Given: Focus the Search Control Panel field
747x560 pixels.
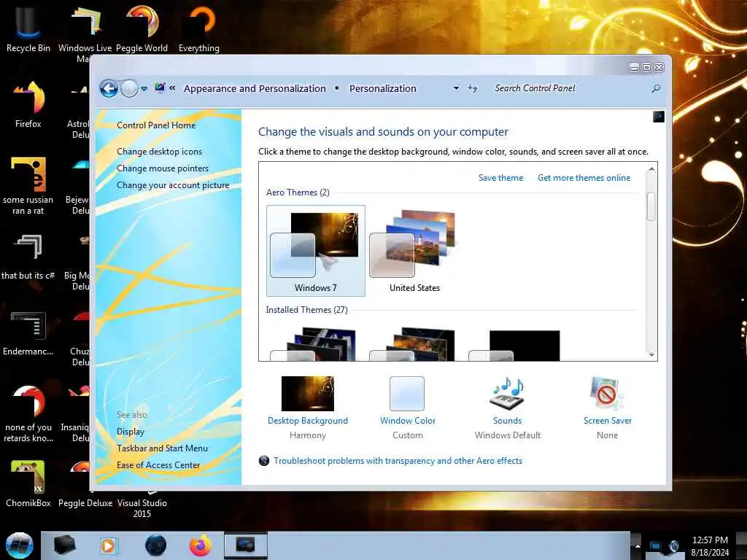Looking at the screenshot, I should (x=569, y=88).
